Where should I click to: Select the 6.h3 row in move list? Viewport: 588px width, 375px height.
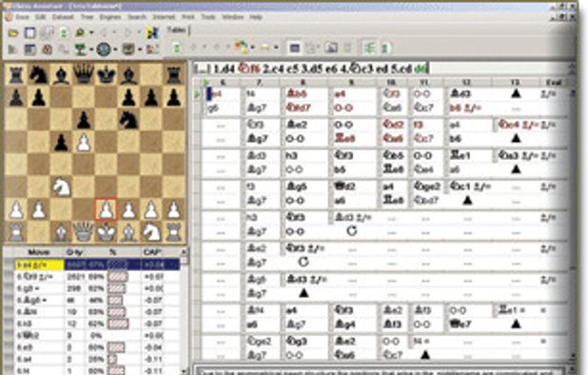[x=97, y=324]
